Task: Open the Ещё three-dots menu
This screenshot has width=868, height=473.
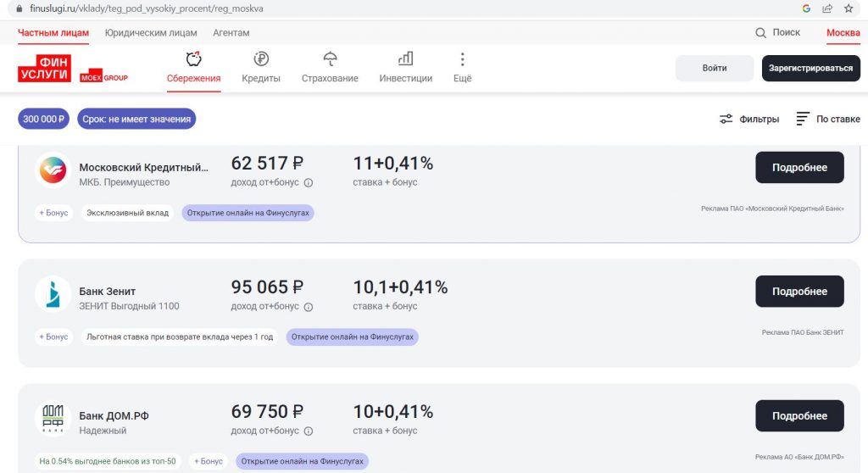Action: pos(462,59)
